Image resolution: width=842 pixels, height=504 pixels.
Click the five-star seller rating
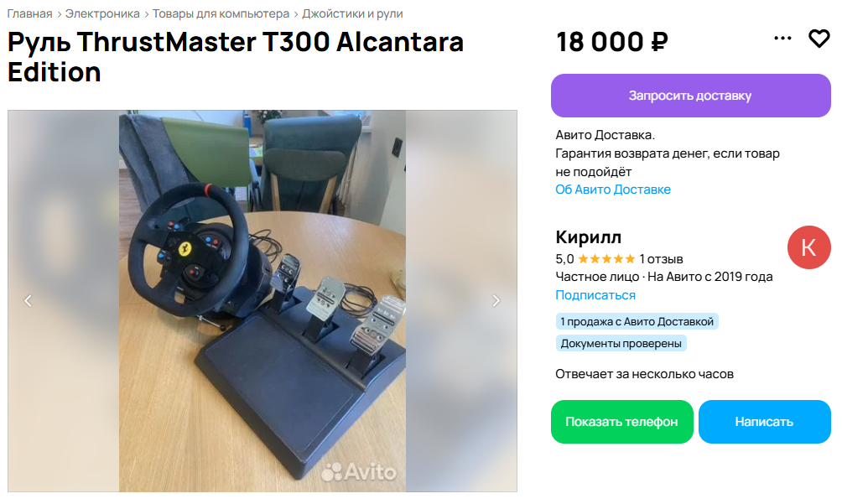pos(606,259)
